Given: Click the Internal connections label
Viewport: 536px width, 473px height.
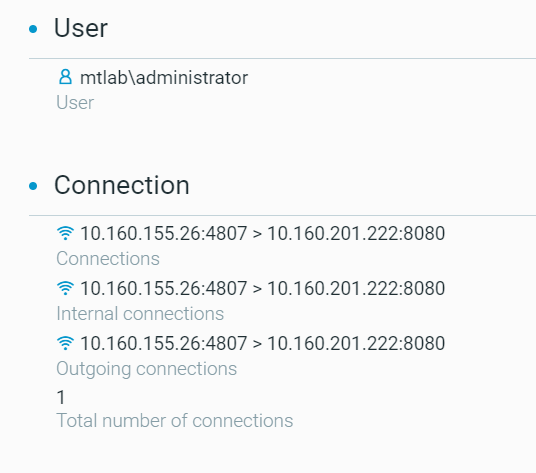Looking at the screenshot, I should click(140, 313).
